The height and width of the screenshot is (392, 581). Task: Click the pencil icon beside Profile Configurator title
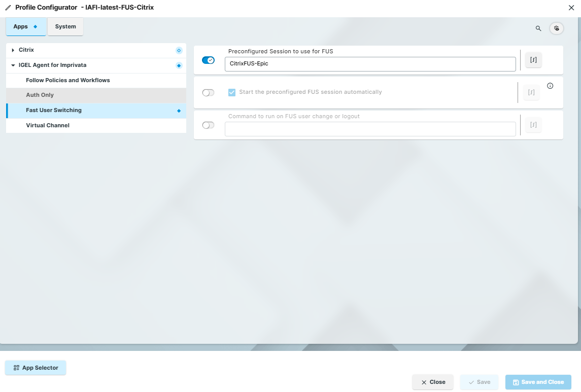8,8
